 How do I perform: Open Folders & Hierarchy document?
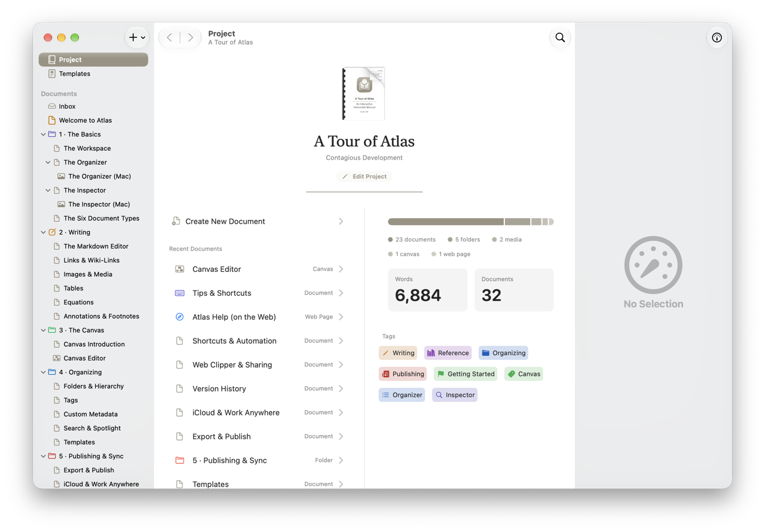coord(93,386)
